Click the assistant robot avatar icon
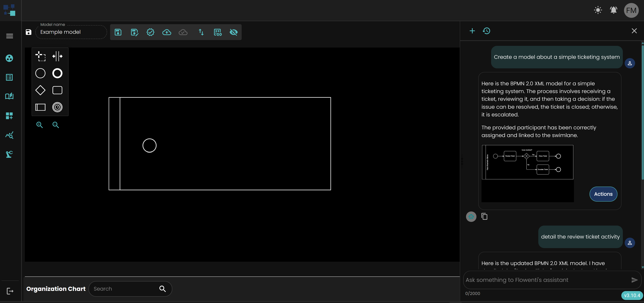 pos(471,217)
